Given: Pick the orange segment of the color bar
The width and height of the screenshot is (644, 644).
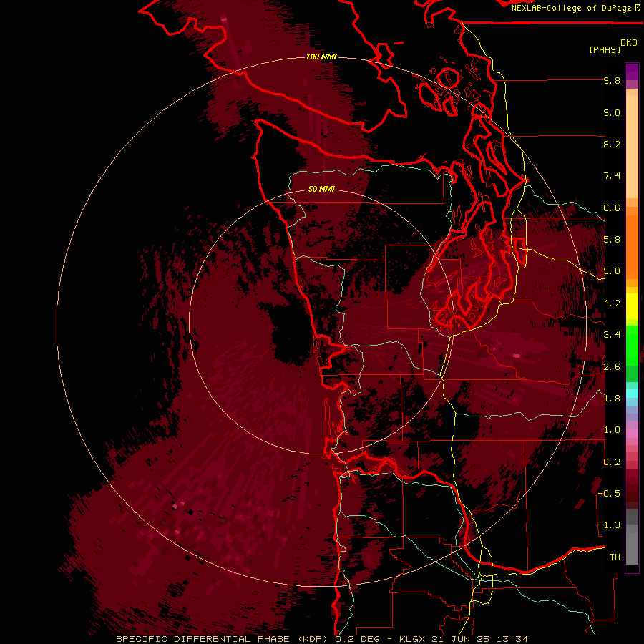Looking at the screenshot, I should (x=632, y=248).
